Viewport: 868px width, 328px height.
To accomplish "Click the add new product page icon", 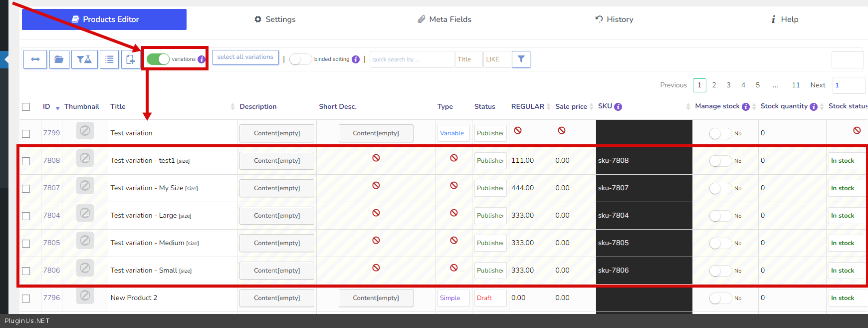I will pyautogui.click(x=131, y=59).
